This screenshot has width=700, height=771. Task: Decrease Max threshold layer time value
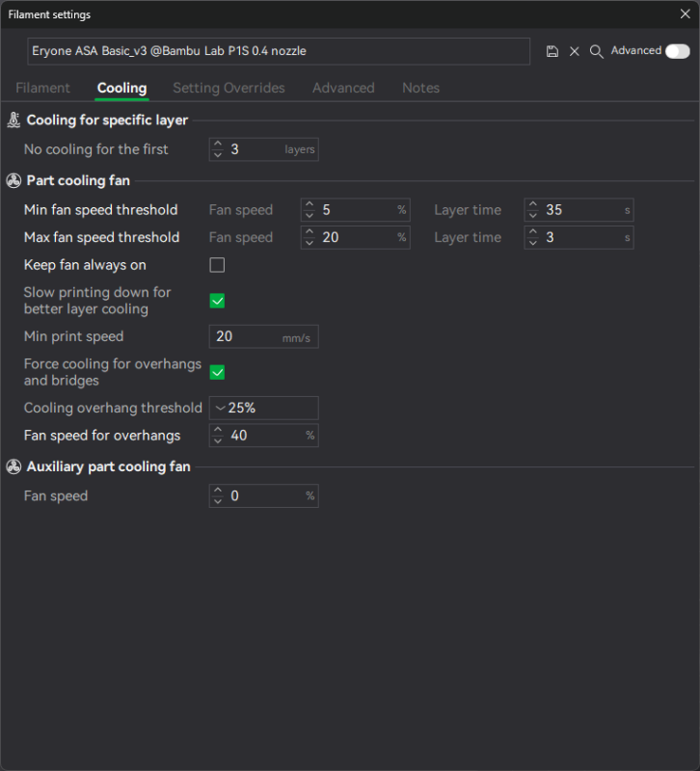(x=532, y=243)
